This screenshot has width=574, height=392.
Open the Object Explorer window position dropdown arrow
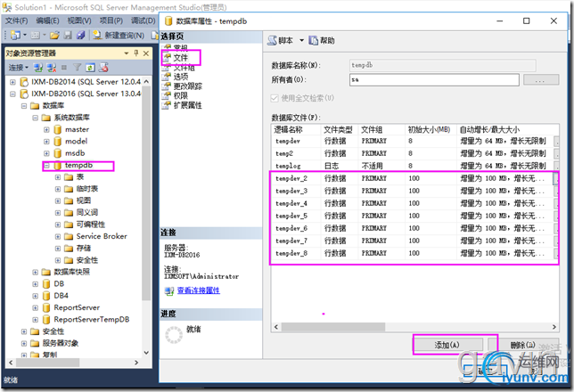pyautogui.click(x=127, y=53)
